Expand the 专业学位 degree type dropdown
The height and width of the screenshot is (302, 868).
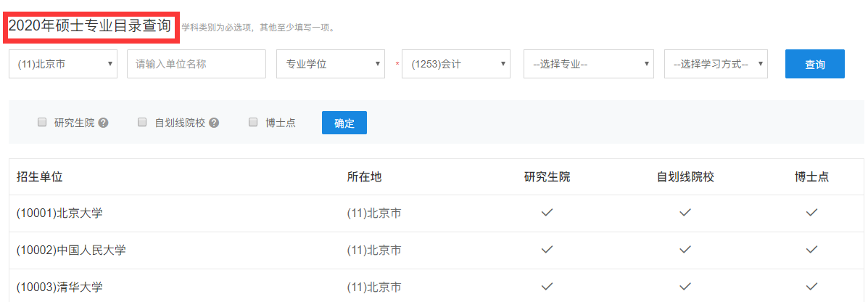coord(331,64)
